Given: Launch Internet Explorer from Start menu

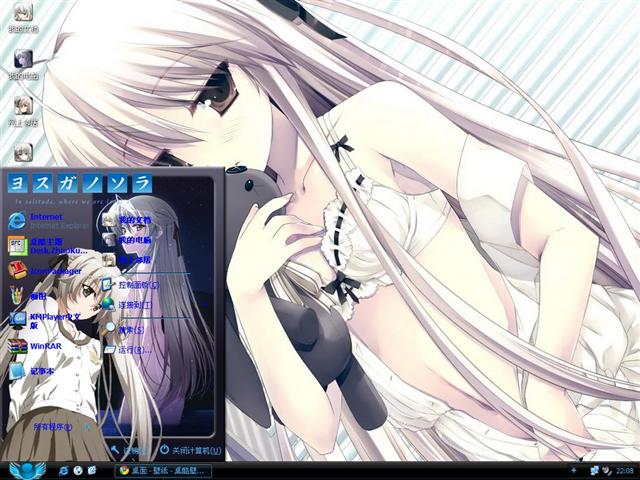Looking at the screenshot, I should tap(48, 221).
